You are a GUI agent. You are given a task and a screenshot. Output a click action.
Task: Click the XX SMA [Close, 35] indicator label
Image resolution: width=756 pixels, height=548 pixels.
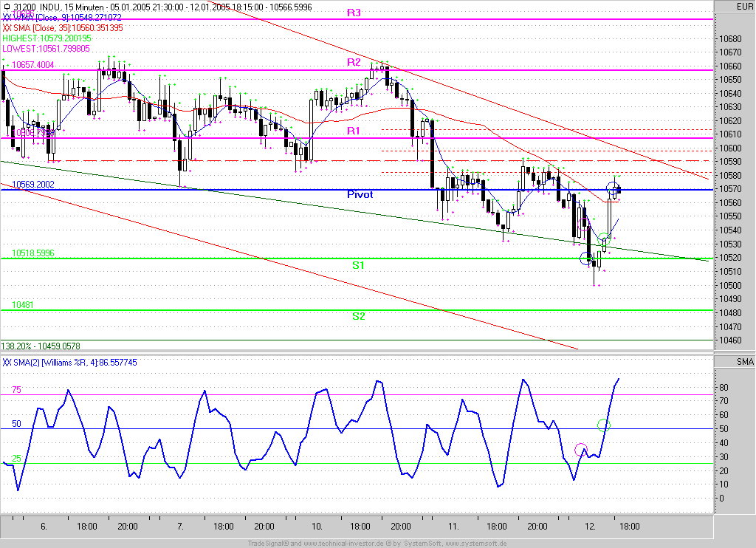point(63,28)
